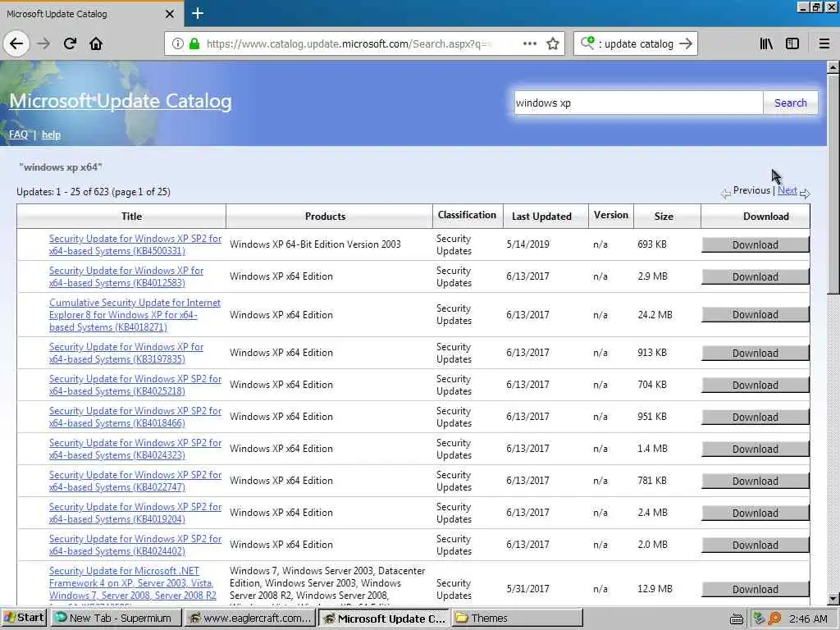Switch to the Themes folder taskbar window
The width and height of the screenshot is (840, 630).
tap(517, 619)
